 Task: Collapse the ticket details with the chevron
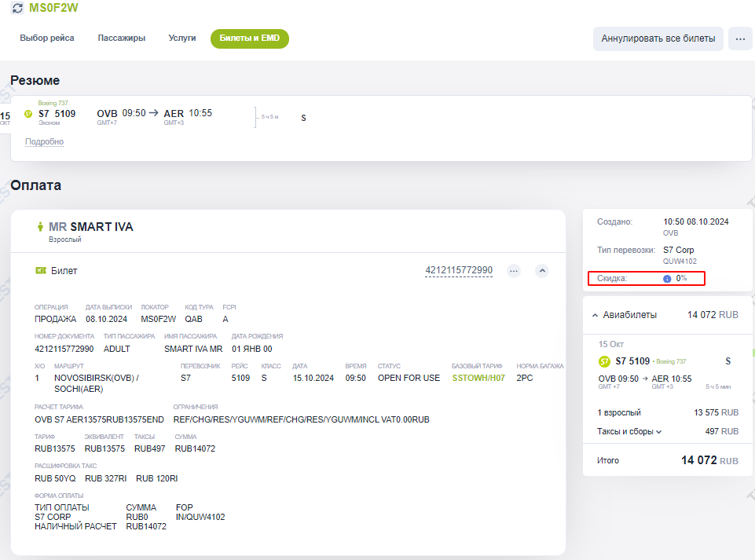(542, 271)
